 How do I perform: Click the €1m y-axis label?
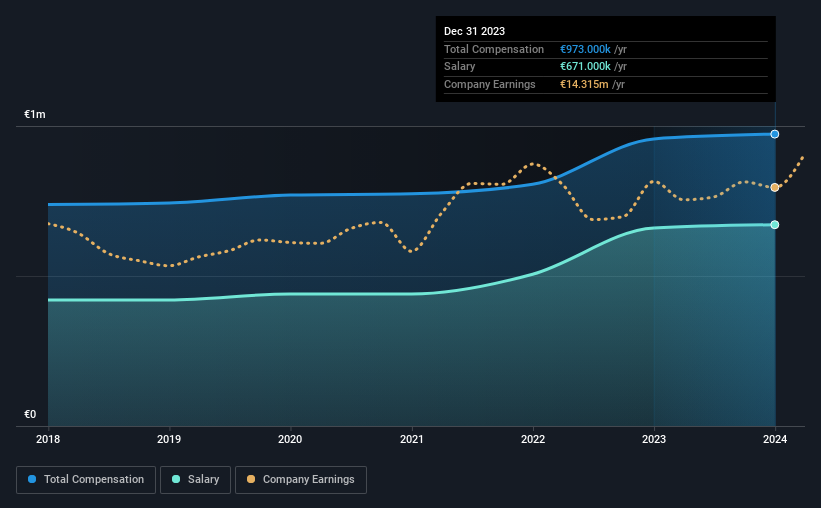point(35,114)
